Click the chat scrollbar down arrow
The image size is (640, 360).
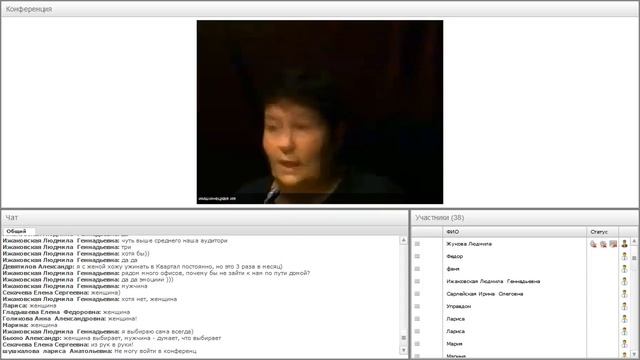403,350
